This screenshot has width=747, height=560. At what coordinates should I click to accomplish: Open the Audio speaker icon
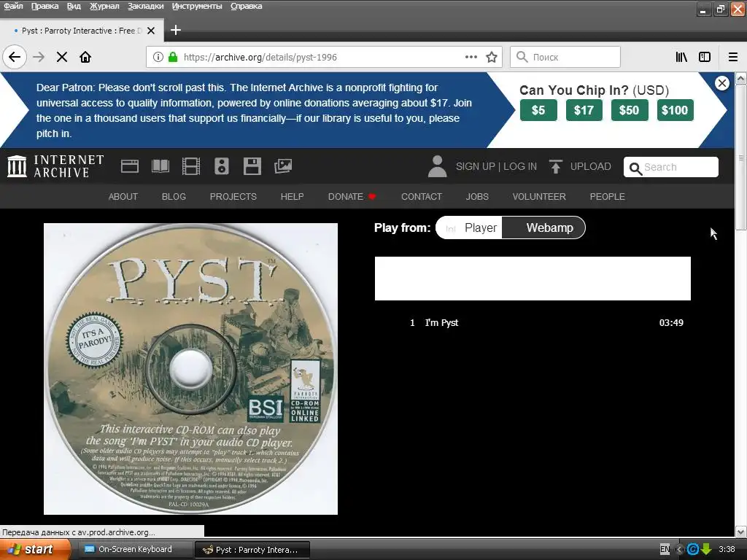point(222,166)
